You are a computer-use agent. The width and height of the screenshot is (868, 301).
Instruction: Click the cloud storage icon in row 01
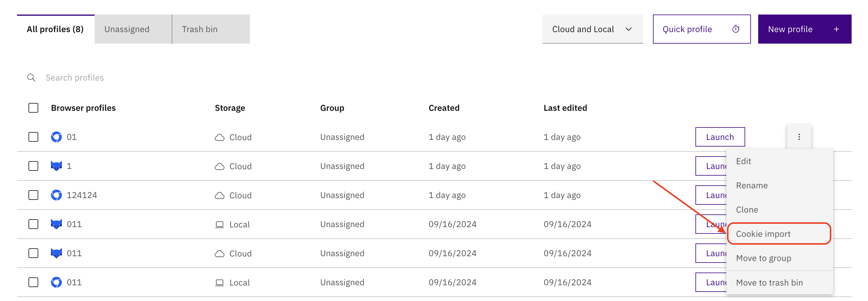pyautogui.click(x=219, y=137)
